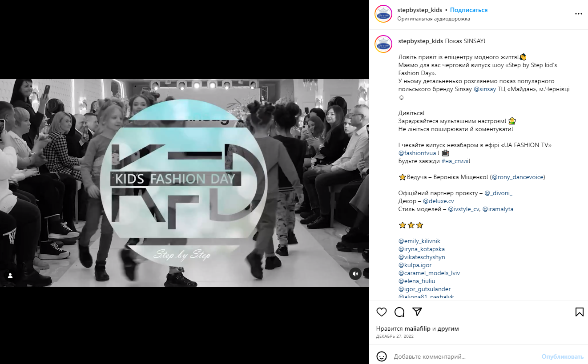Viewport: 588px width, 364px height.
Task: Mute video with speaker icon
Action: tap(355, 274)
